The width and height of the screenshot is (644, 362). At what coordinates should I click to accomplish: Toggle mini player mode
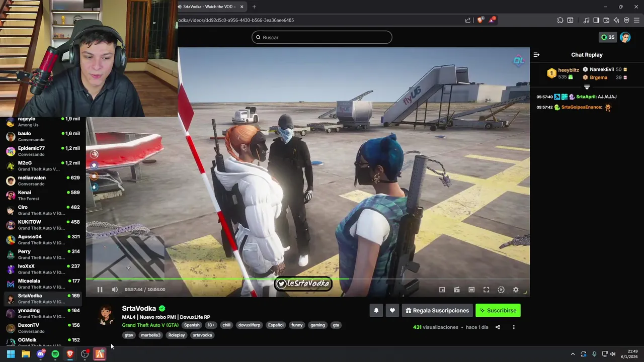coord(442,290)
